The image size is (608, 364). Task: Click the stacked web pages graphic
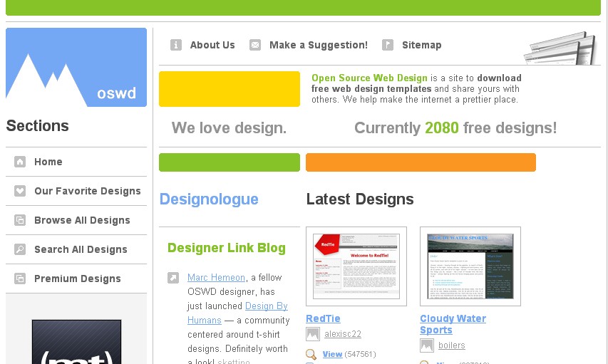[x=560, y=48]
